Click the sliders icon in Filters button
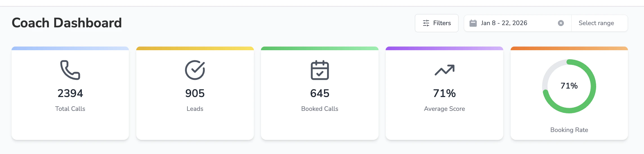644x154 pixels. (426, 23)
